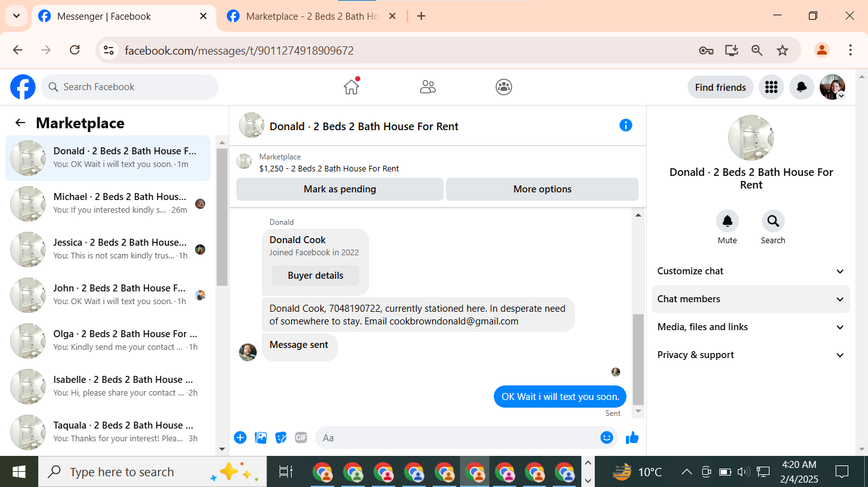The width and height of the screenshot is (868, 487).
Task: Click the message thread scrollbar
Action: click(x=639, y=359)
